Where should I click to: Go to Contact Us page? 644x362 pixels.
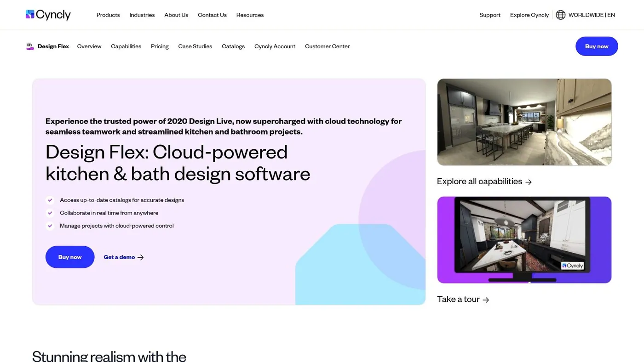(212, 15)
